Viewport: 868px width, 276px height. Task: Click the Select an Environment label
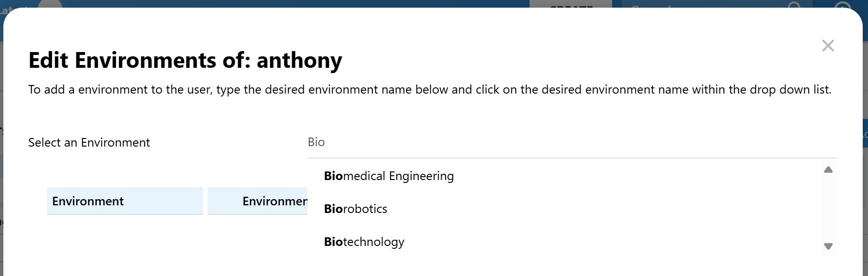89,143
